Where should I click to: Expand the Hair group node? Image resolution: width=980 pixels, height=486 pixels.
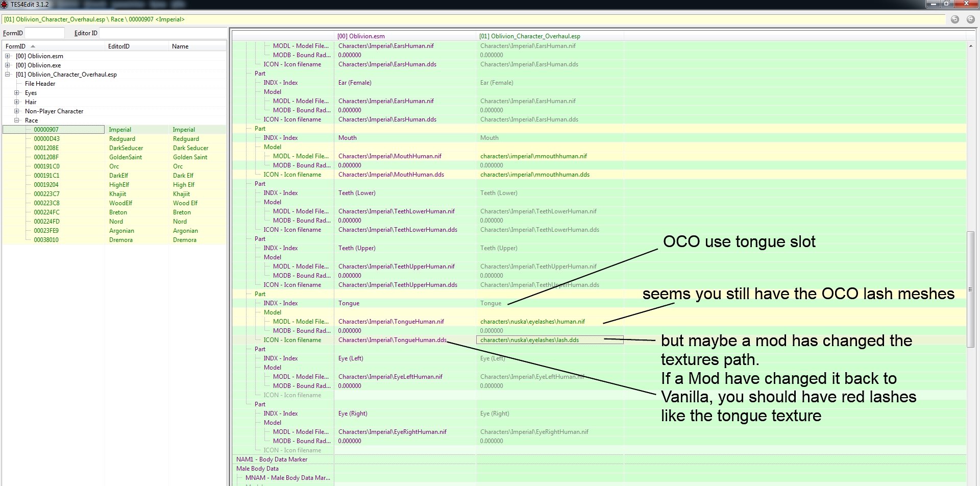[x=17, y=102]
